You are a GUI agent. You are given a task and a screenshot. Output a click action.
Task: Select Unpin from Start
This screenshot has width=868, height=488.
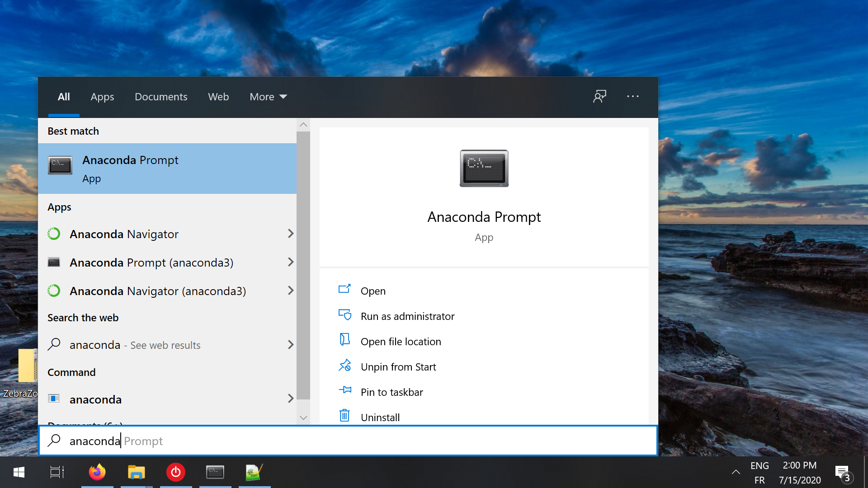click(398, 367)
